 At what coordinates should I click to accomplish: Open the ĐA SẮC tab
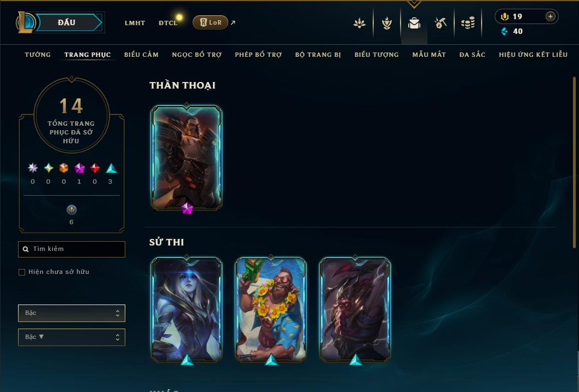(x=472, y=55)
